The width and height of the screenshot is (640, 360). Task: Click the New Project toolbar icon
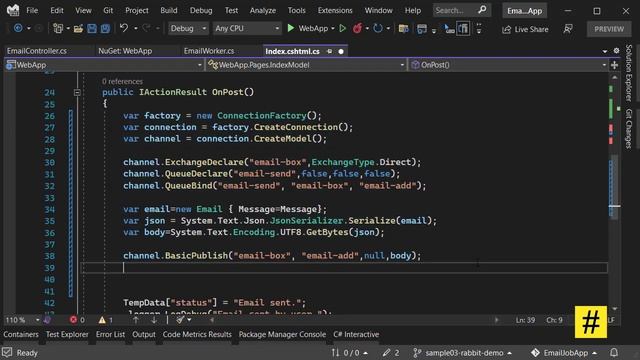[x=58, y=28]
